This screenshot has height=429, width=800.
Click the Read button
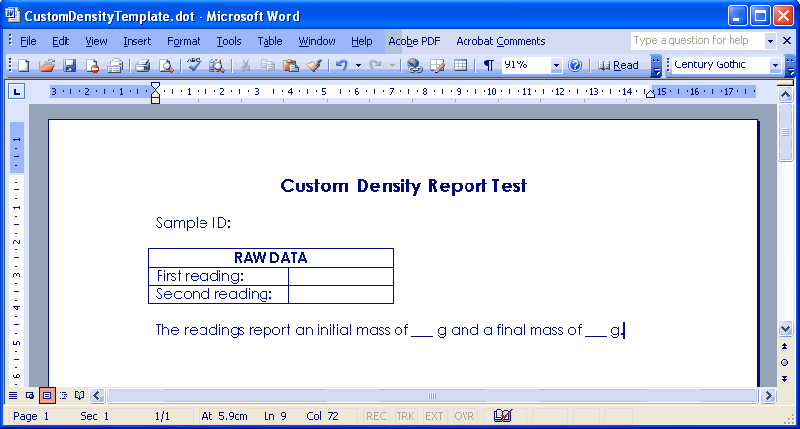(x=618, y=65)
